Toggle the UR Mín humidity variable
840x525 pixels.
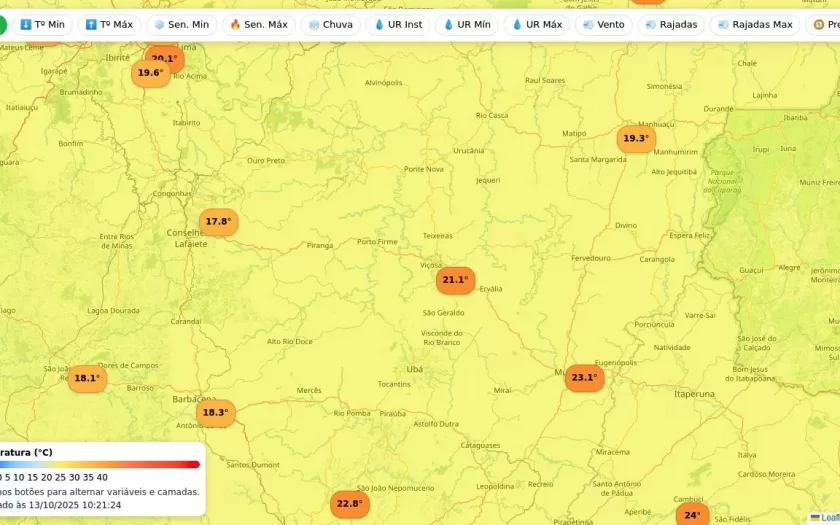tap(467, 24)
